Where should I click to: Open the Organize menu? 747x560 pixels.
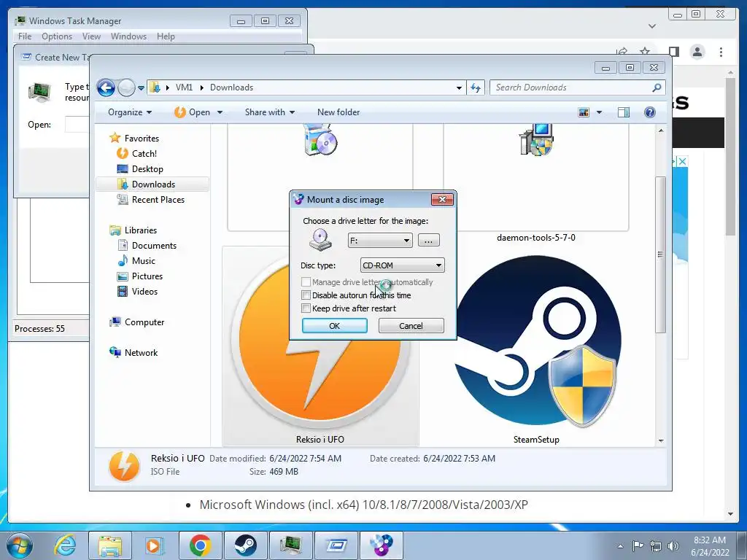(x=130, y=112)
